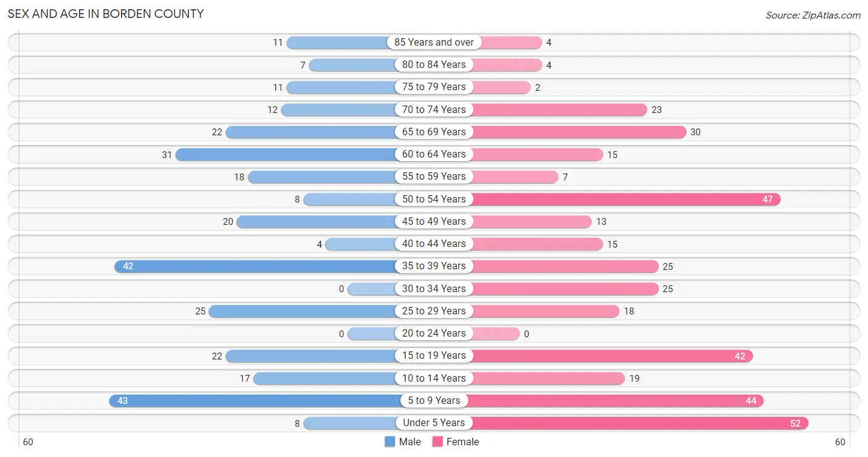Viewport: 868px width, 457px height.
Task: Click the blue Male legend swatch
Action: click(390, 442)
